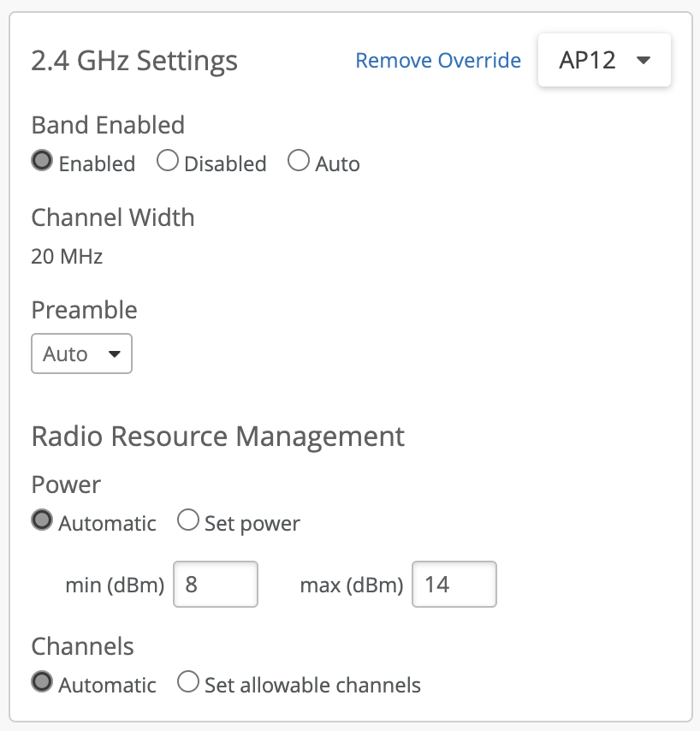Click the min (dBm) input field
The image size is (700, 731).
pos(216,585)
